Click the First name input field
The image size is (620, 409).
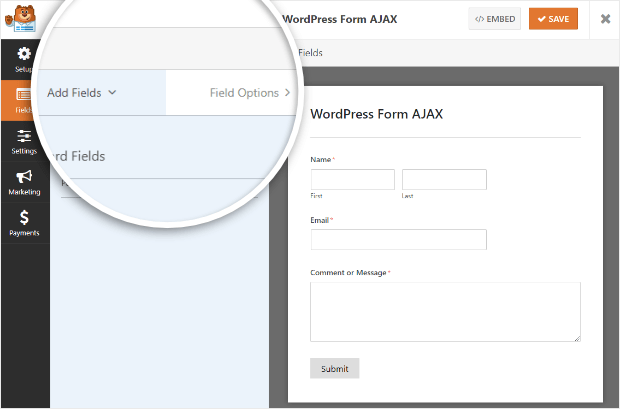pyautogui.click(x=353, y=180)
